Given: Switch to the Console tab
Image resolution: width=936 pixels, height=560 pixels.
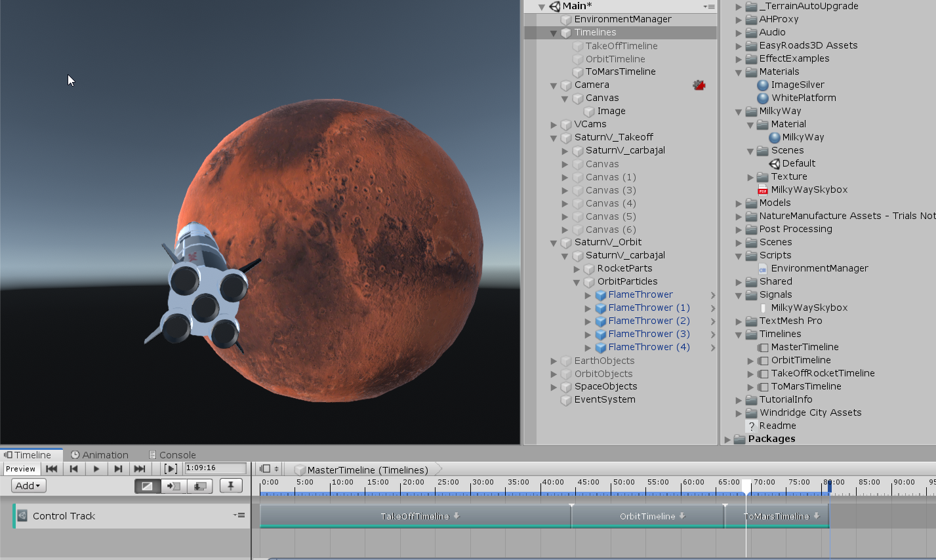Looking at the screenshot, I should pos(177,454).
